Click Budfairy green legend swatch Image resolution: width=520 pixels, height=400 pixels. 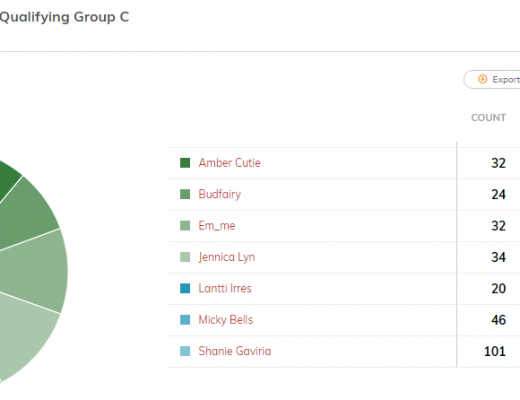(x=185, y=194)
